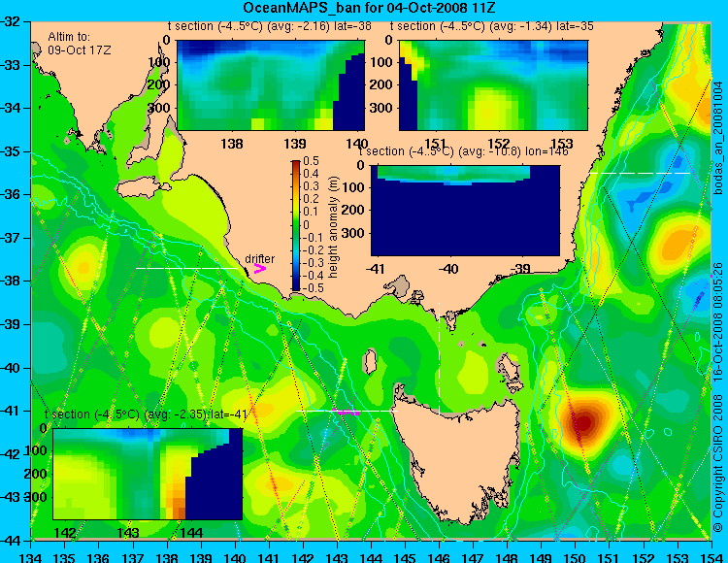The image size is (728, 563).
Task: Click the 0.3 tick on the color bar
Action: click(x=311, y=186)
